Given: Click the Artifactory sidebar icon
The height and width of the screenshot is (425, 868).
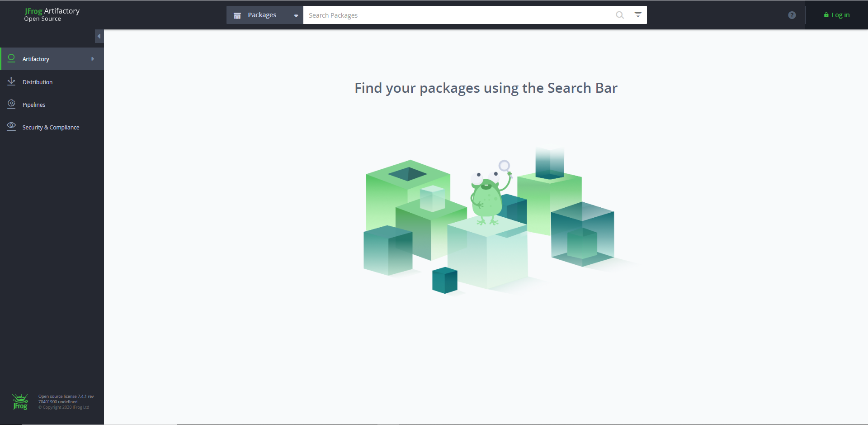Looking at the screenshot, I should [x=12, y=58].
